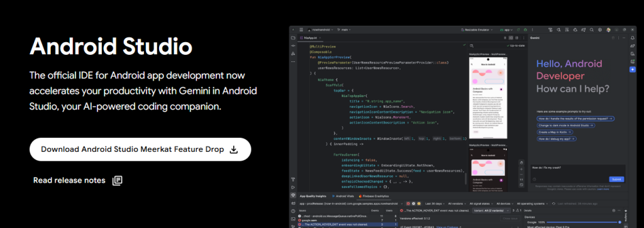Open the All devices filter dropdown

click(505, 203)
